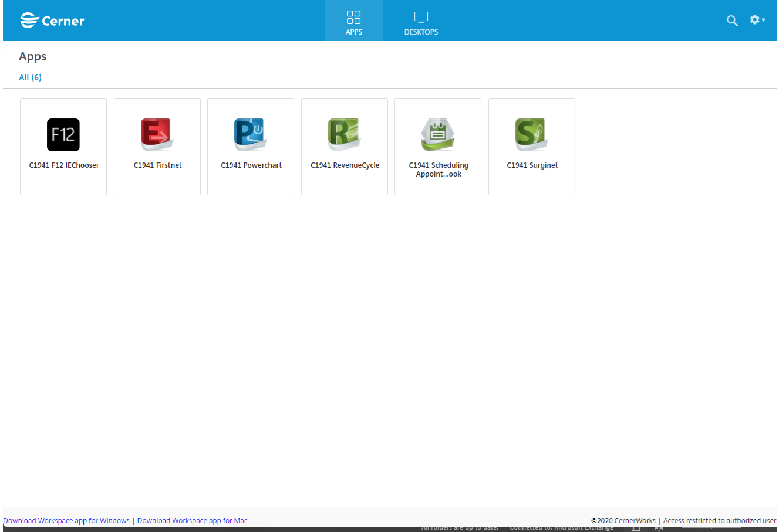This screenshot has width=779, height=532.
Task: Switch to the DESKTOPS tab
Action: coord(421,22)
